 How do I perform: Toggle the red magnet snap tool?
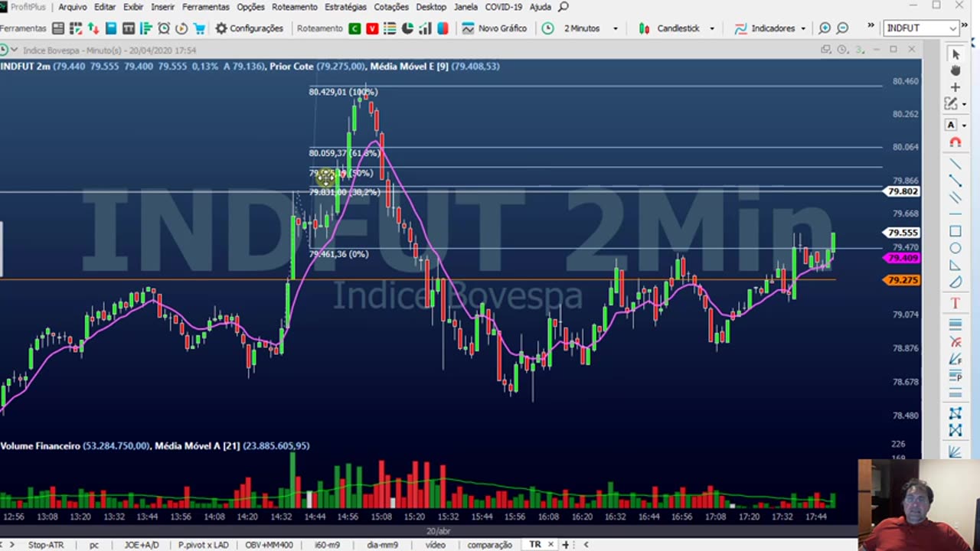tap(955, 142)
